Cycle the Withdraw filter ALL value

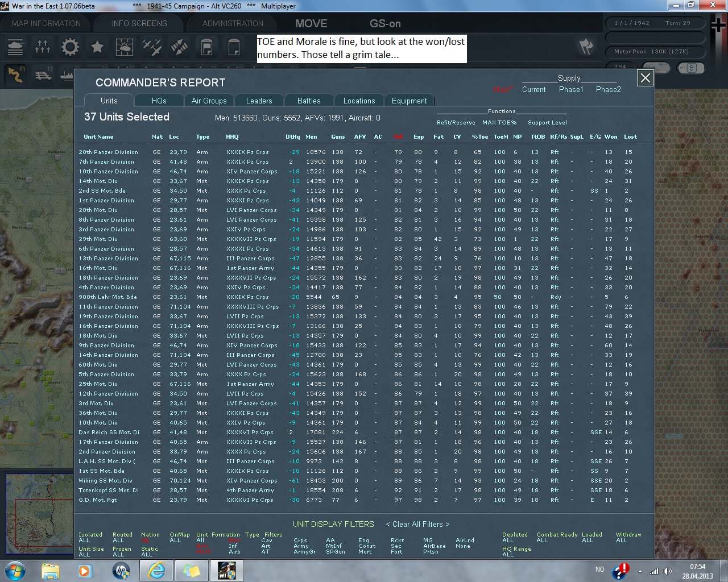click(622, 541)
